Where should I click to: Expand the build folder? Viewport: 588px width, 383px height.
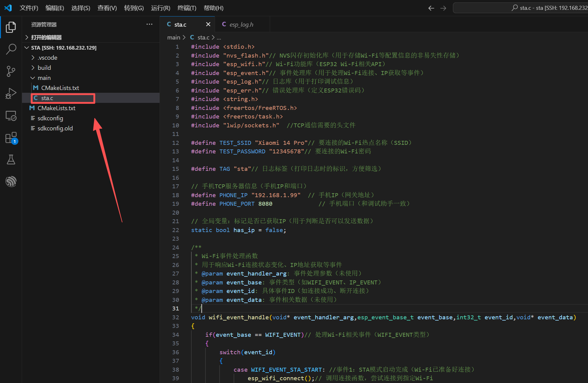[x=44, y=68]
